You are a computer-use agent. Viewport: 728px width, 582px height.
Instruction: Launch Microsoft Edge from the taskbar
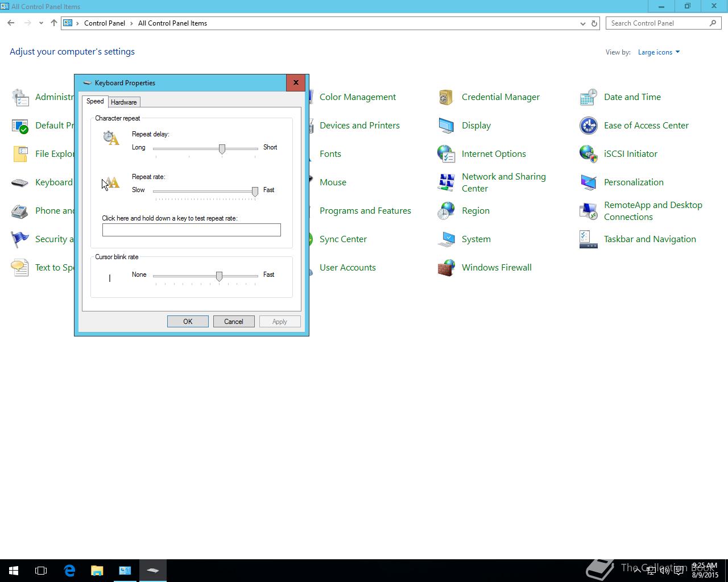tap(69, 571)
